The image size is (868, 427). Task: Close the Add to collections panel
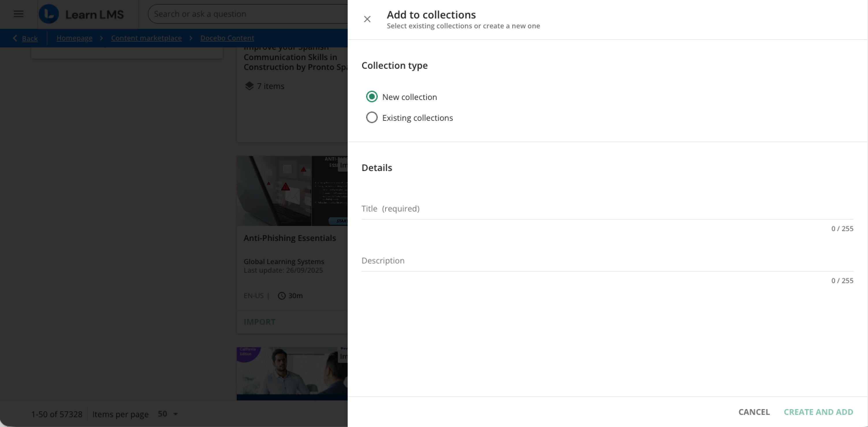tap(367, 19)
